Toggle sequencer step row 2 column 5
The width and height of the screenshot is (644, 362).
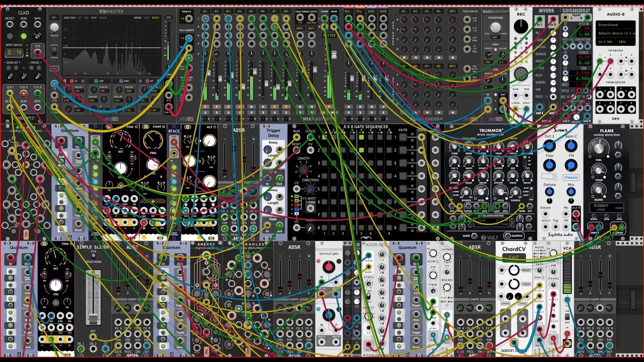click(x=362, y=150)
